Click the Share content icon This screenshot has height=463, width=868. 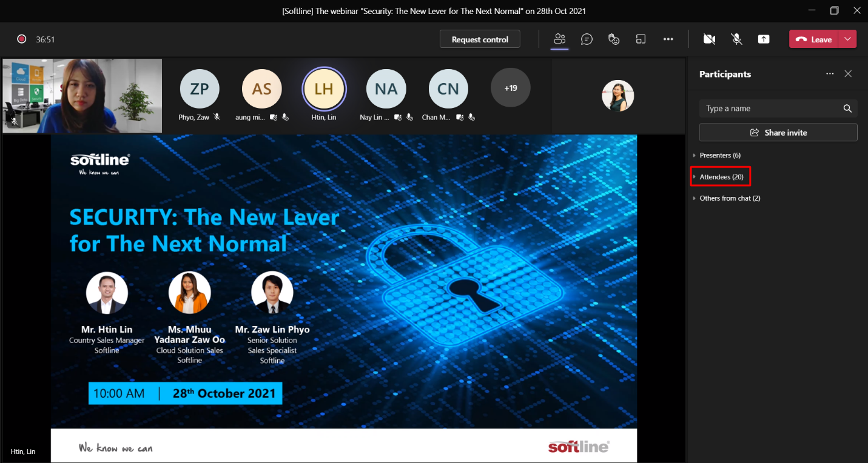click(764, 39)
